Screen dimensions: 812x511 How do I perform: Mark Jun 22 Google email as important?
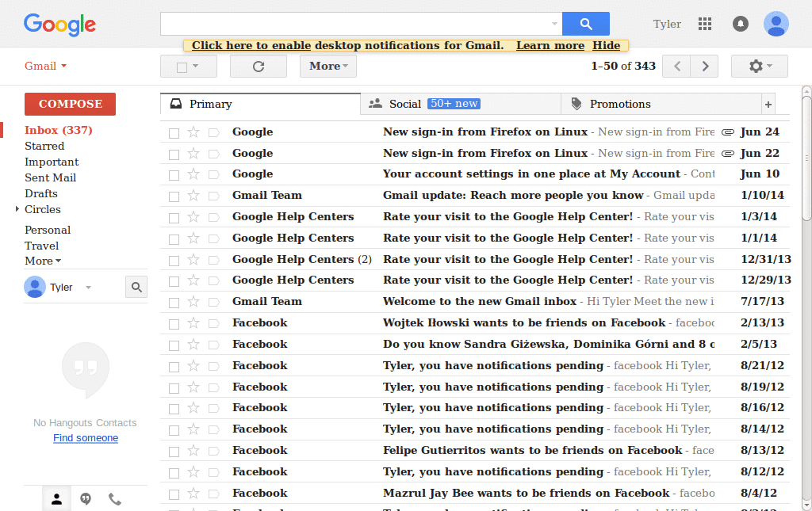tap(213, 154)
